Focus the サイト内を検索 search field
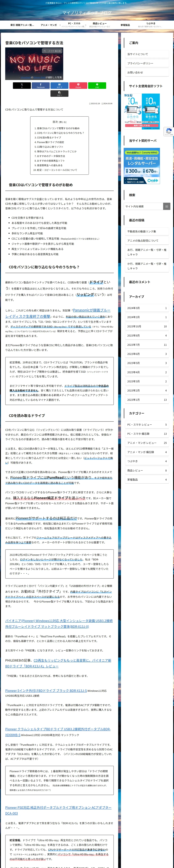Image resolution: width=174 pixels, height=868 pixels. [143, 206]
